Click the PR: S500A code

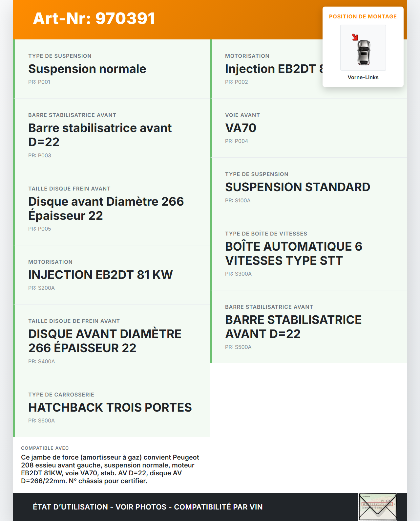coord(238,347)
